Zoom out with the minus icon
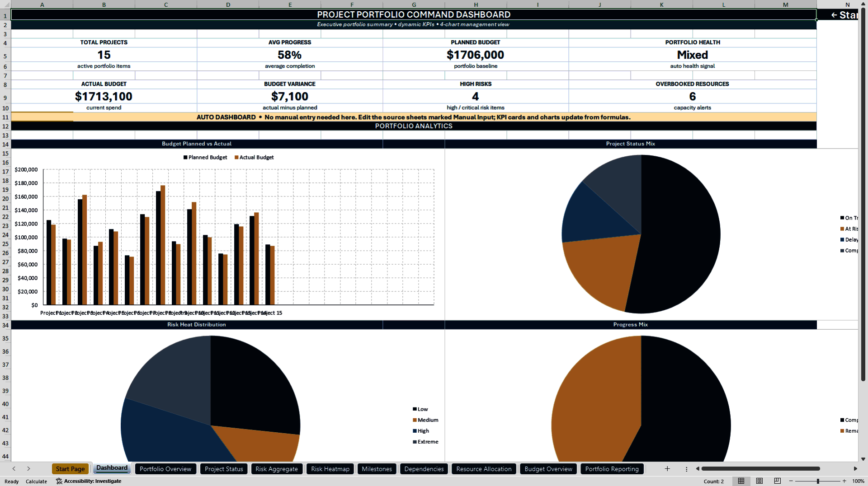 pos(791,481)
